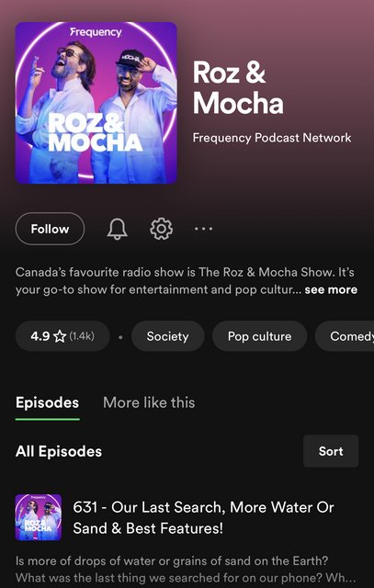Open episode 631 thumbnail image
The height and width of the screenshot is (588, 374).
pos(39,517)
